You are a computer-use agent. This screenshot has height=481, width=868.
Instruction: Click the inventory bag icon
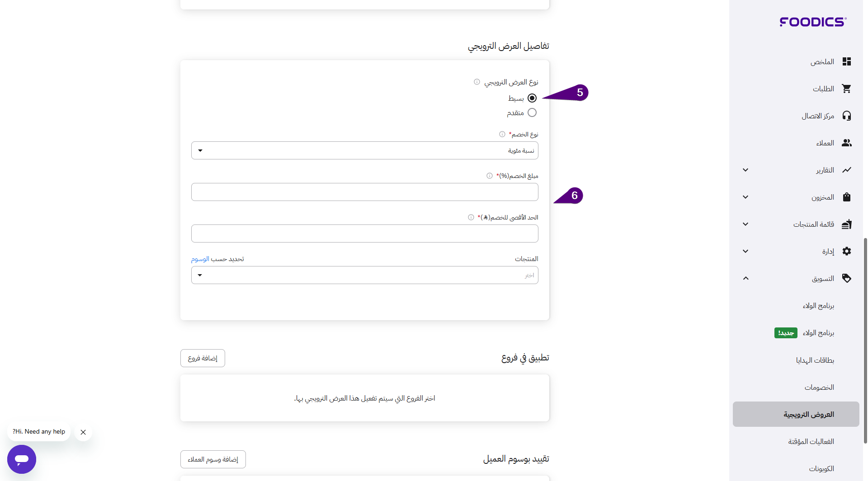tap(846, 197)
